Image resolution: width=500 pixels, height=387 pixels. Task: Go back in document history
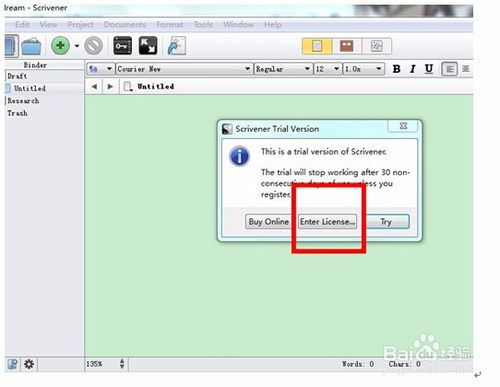point(94,87)
